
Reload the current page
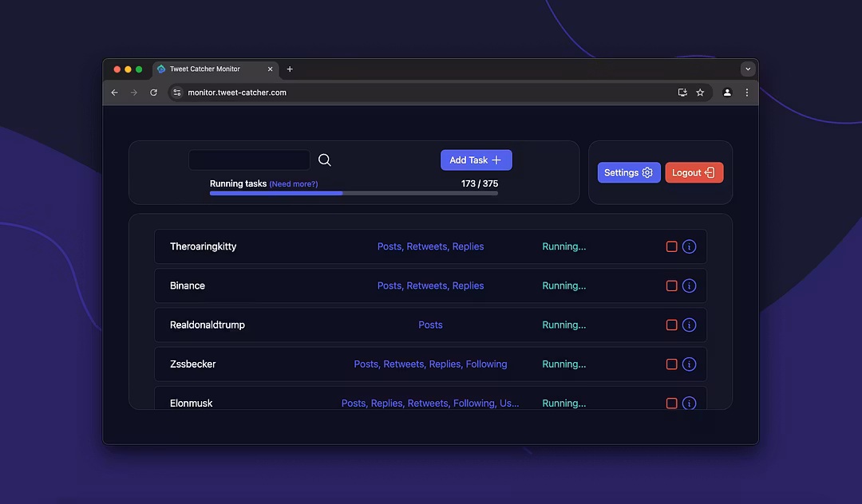coord(153,93)
